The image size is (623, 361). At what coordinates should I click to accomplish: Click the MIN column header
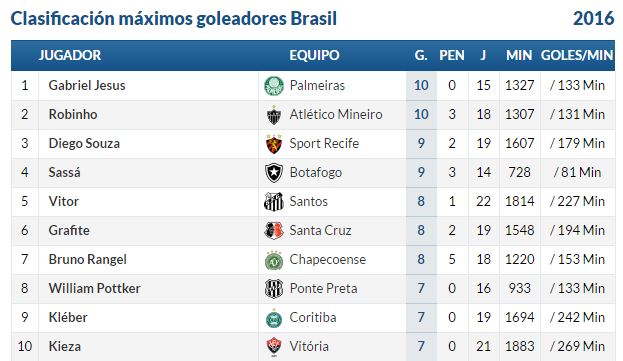519,55
